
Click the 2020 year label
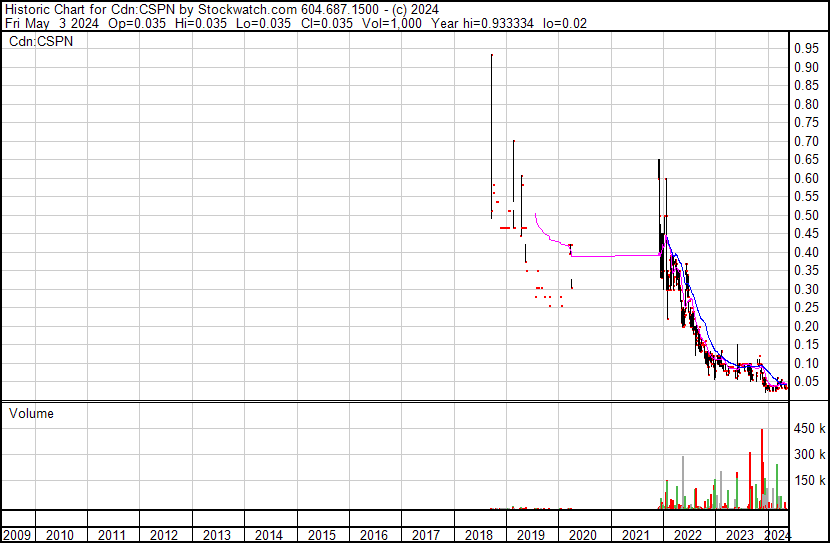581,535
